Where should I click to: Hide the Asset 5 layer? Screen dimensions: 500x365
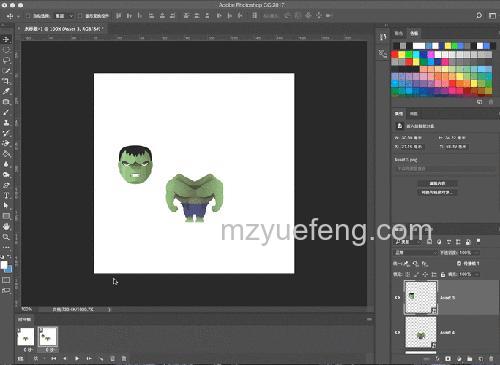point(397,298)
